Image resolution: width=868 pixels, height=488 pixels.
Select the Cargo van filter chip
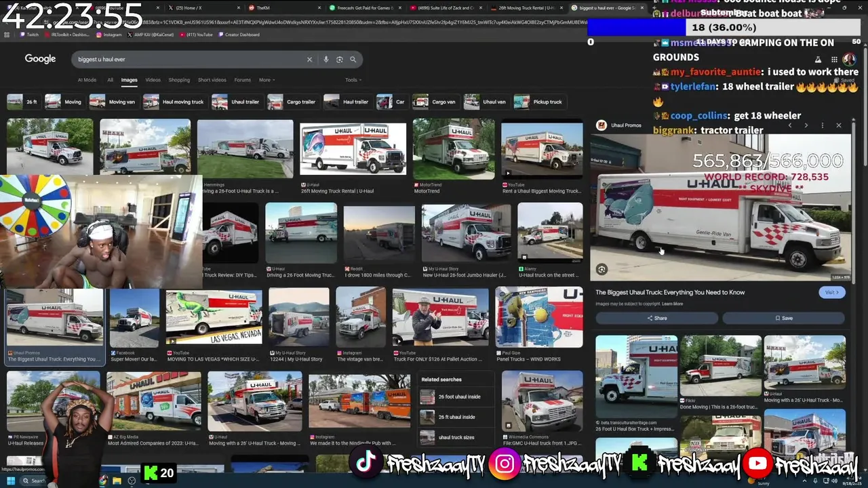435,102
